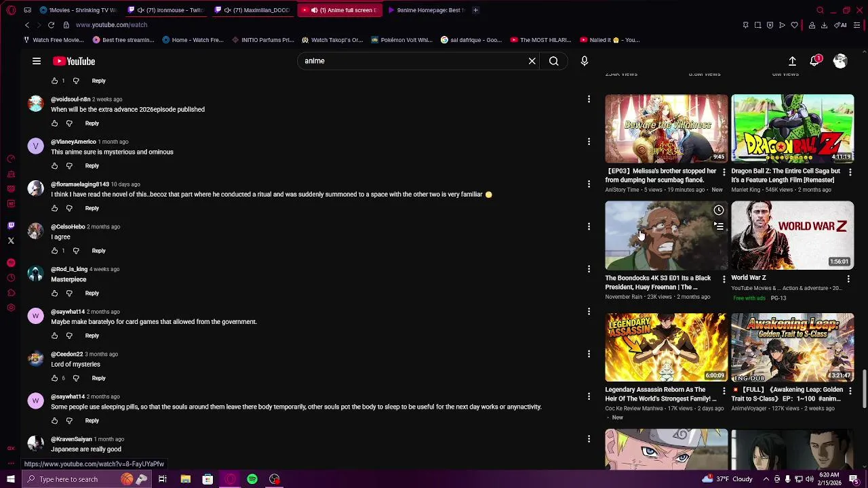Open options for the @Rod_is_king comment
Screen dimensions: 868x488
point(589,269)
